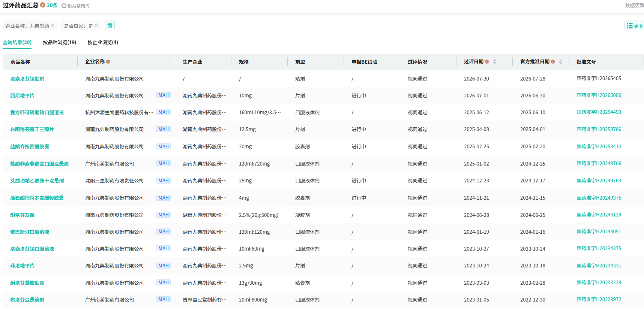Click the MAH badge in the 酒石酸托特罗定缓释胶囊 row
This screenshot has height=309, width=644.
pyautogui.click(x=164, y=198)
